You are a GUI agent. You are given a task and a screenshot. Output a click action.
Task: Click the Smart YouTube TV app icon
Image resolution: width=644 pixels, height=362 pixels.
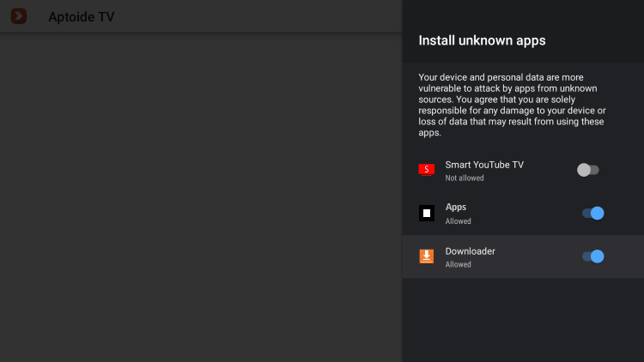point(426,170)
